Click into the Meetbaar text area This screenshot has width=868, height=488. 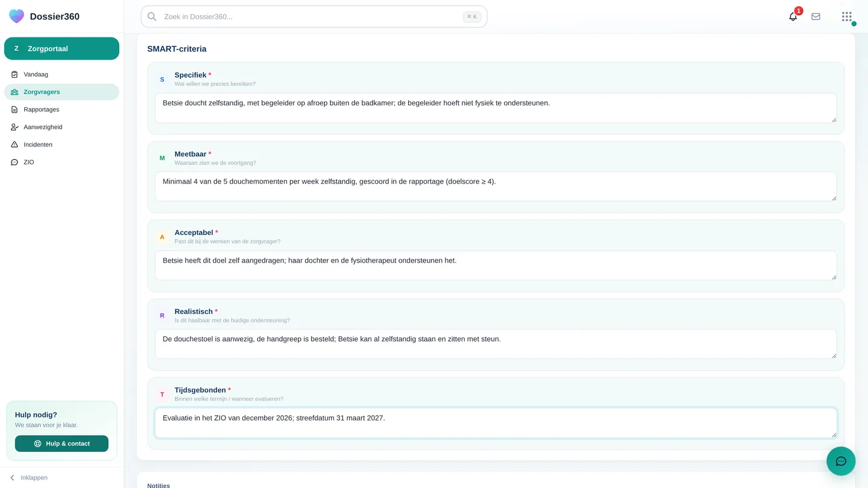(x=495, y=186)
